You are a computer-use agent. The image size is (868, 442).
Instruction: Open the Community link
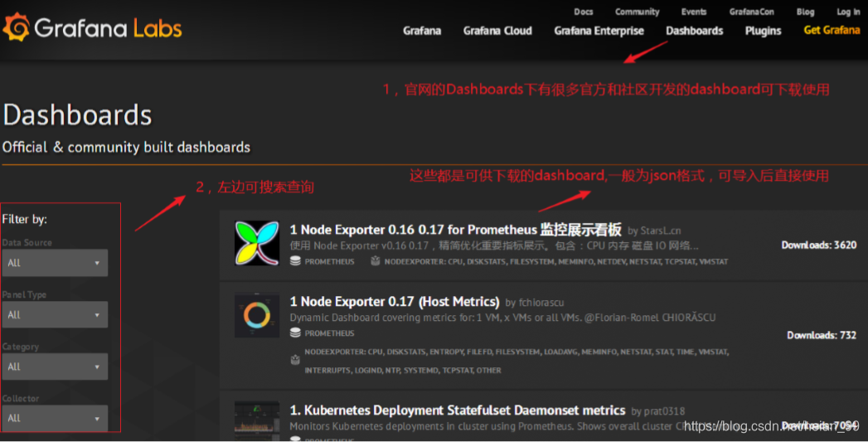tap(637, 12)
